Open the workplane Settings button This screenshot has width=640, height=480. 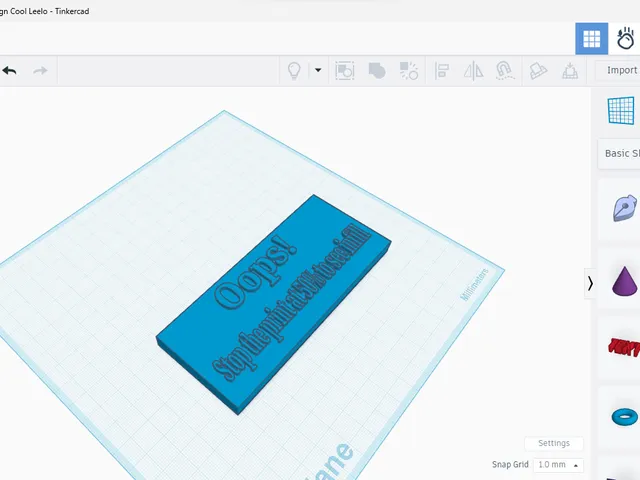coord(554,443)
